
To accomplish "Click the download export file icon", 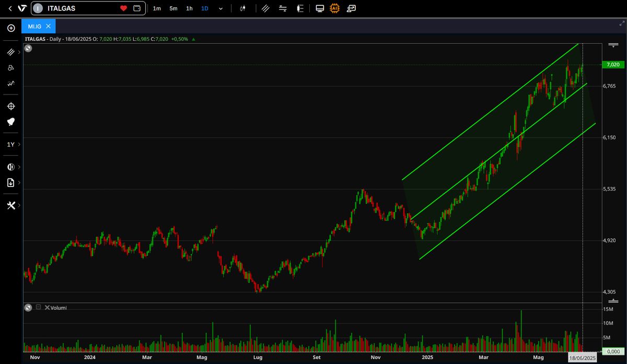I will pos(11,182).
